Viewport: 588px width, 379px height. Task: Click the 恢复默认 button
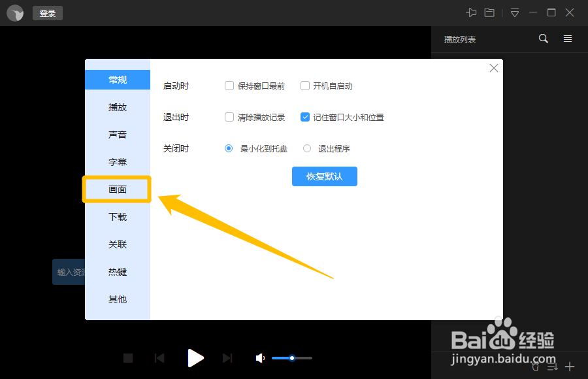click(324, 176)
